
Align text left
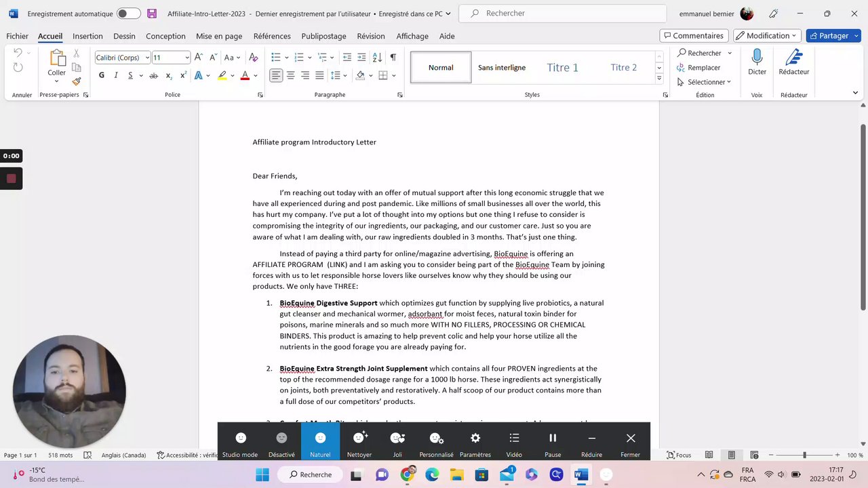click(276, 75)
